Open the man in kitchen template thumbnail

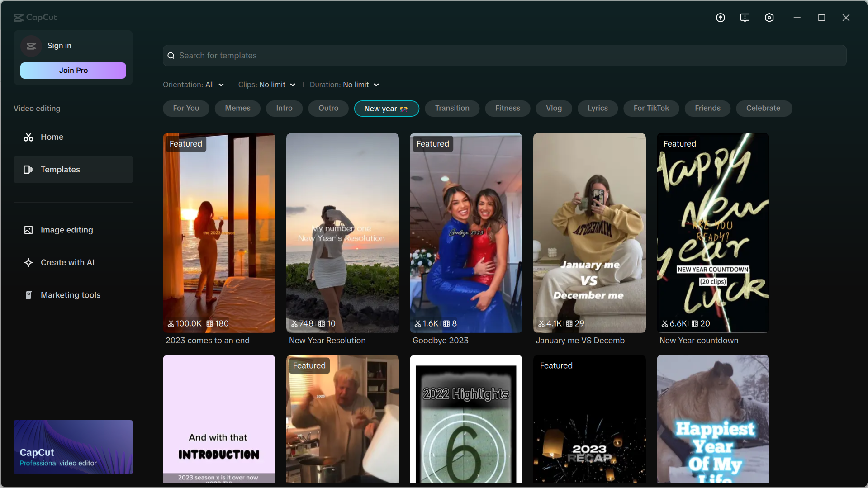pyautogui.click(x=342, y=418)
